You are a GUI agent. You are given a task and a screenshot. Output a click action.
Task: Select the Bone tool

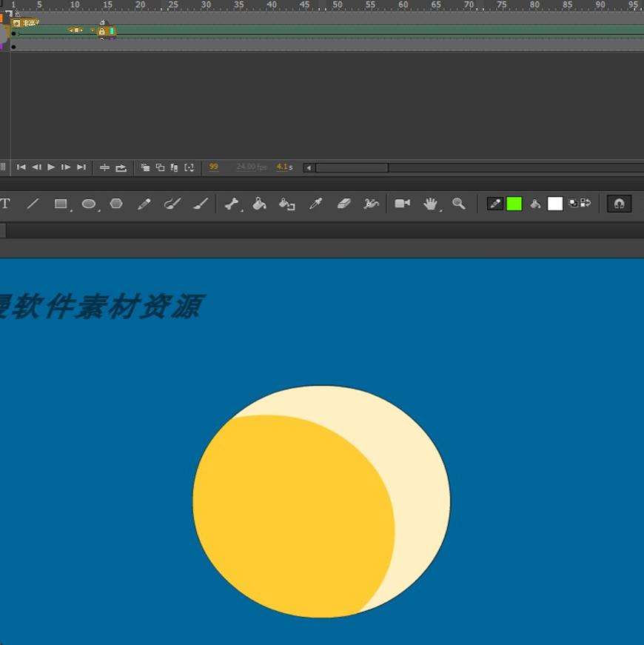coord(232,204)
